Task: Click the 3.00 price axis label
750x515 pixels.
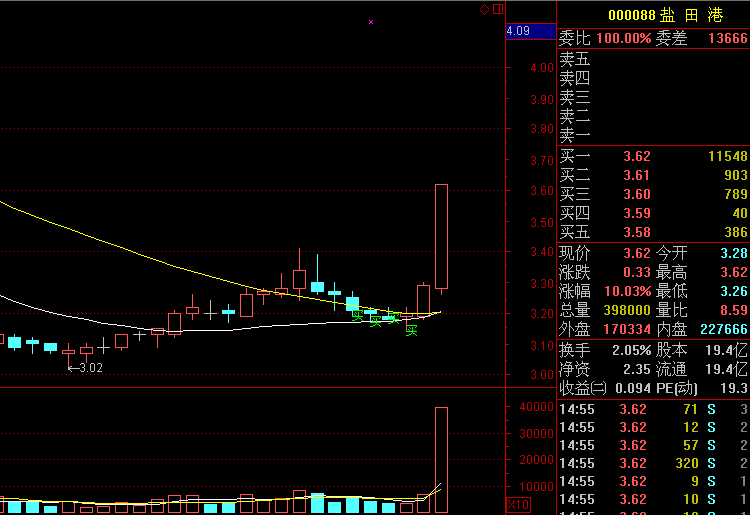Action: pyautogui.click(x=542, y=375)
